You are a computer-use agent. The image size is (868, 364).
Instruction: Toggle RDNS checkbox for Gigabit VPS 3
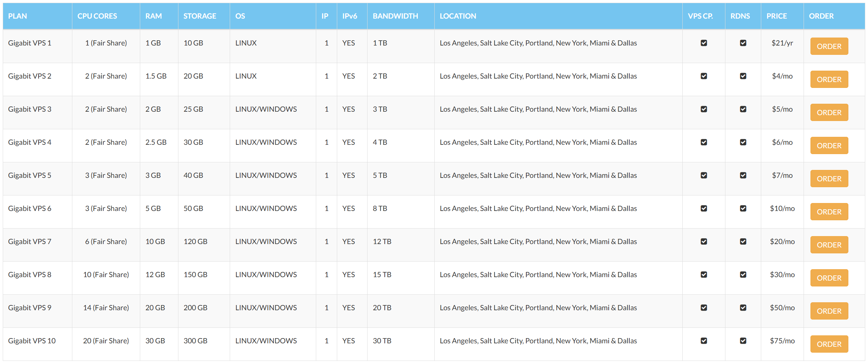point(743,109)
